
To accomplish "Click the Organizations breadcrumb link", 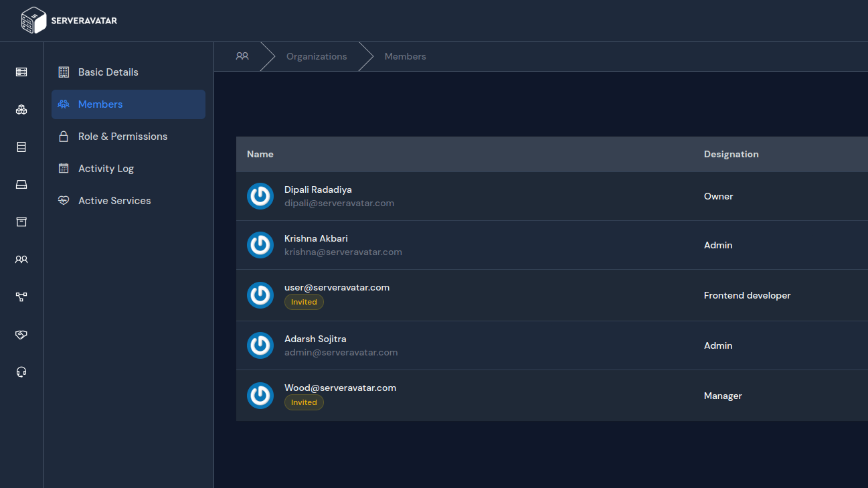I will [317, 57].
